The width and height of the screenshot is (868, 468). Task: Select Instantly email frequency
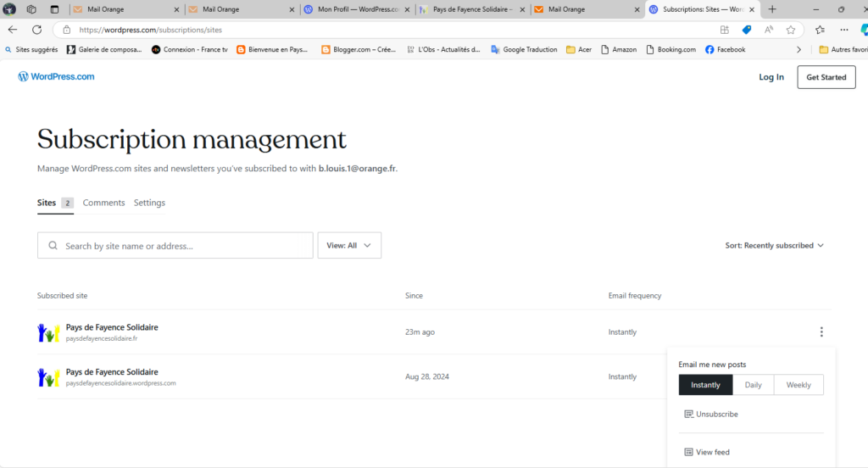point(705,385)
